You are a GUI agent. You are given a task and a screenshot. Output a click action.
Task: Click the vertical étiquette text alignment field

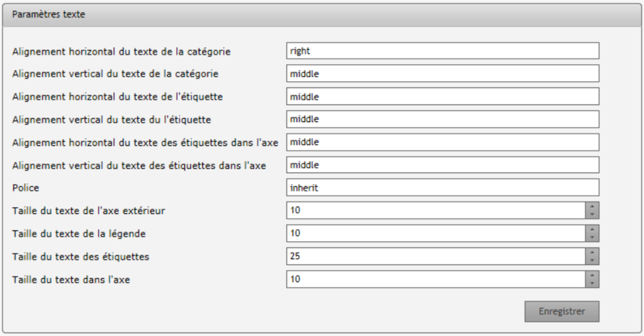(442, 119)
